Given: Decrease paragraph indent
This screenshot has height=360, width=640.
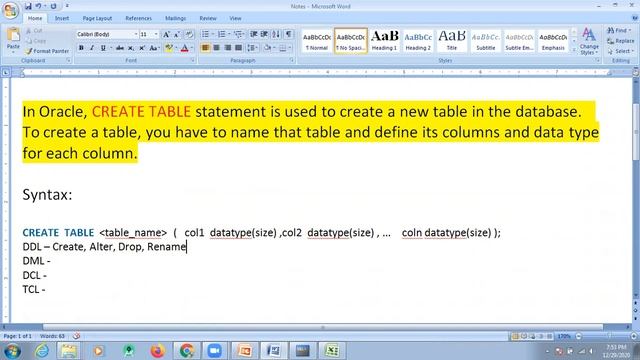Looking at the screenshot, I should pos(253,34).
